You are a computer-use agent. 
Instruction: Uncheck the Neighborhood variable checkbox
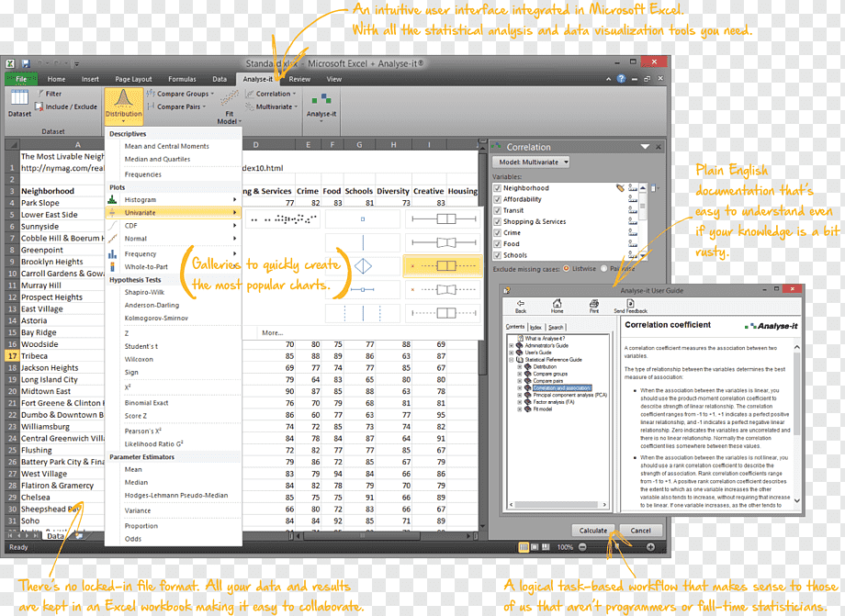click(498, 188)
